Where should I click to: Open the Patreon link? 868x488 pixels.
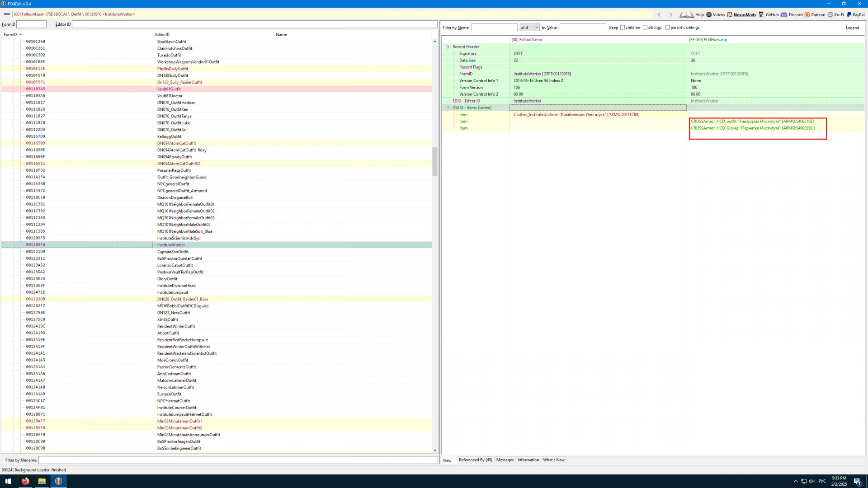coord(815,14)
